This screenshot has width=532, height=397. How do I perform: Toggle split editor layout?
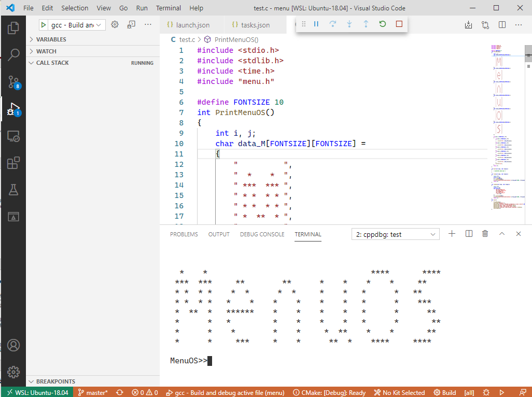point(502,24)
